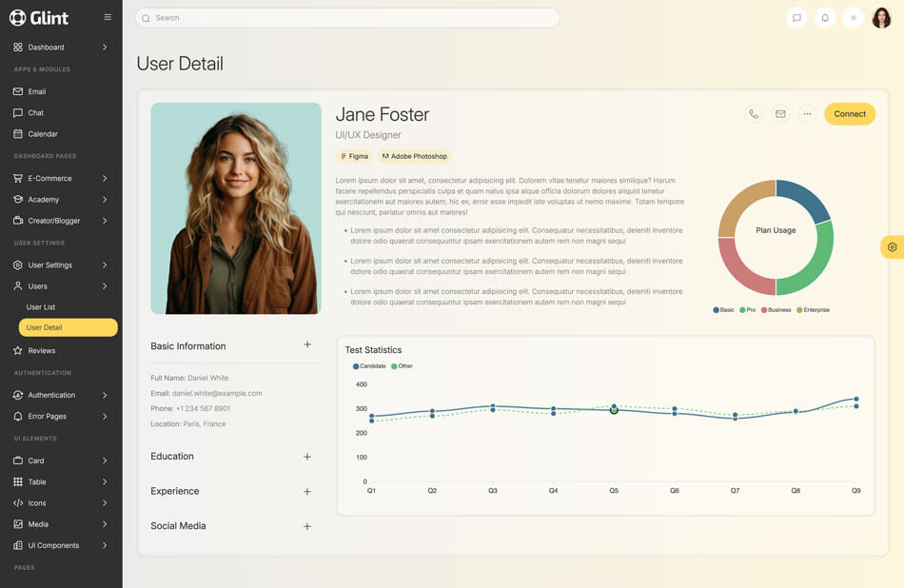Screen dimensions: 904x588
Task: Click the Search input field
Action: 347,18
